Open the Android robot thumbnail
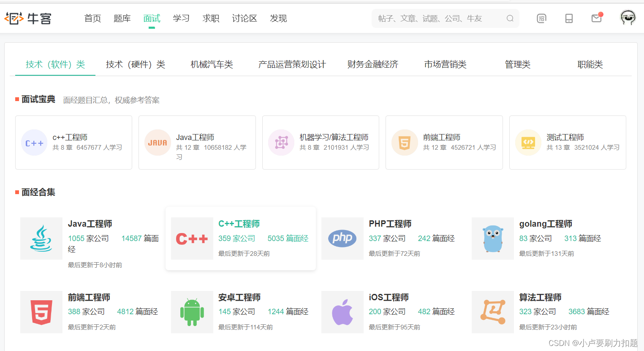 pyautogui.click(x=192, y=312)
